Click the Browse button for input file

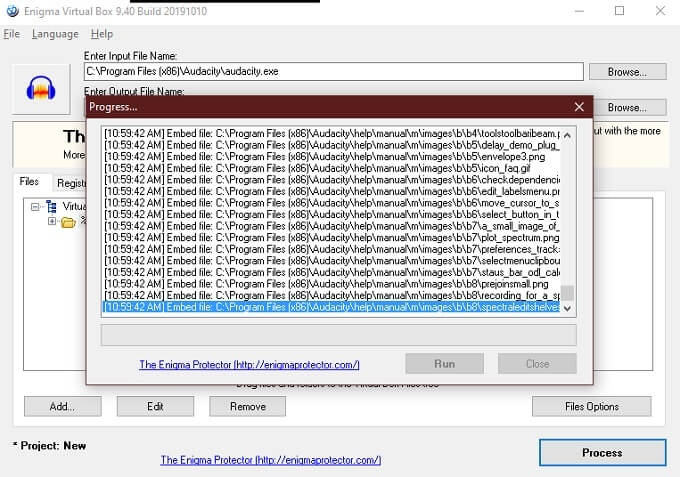tap(627, 72)
